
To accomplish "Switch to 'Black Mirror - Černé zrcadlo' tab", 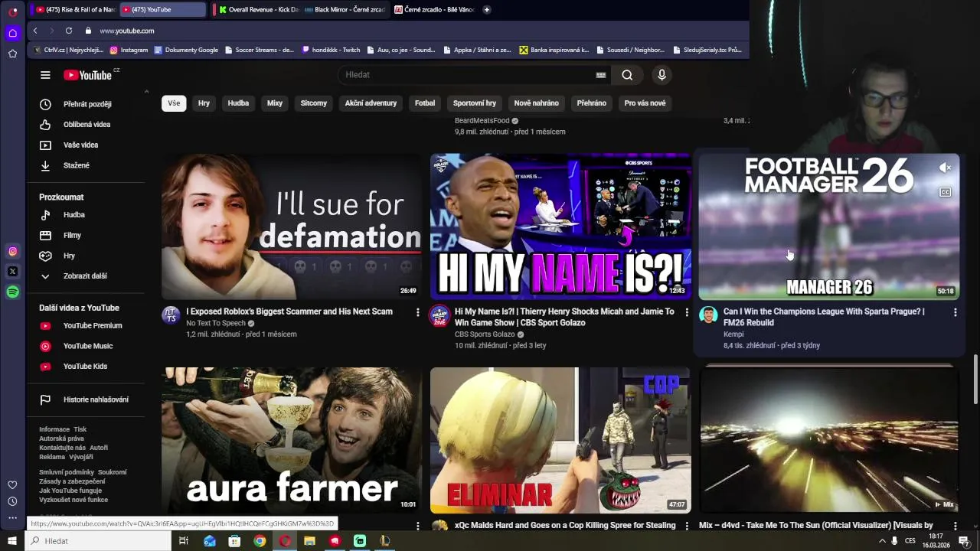I will 345,10.
